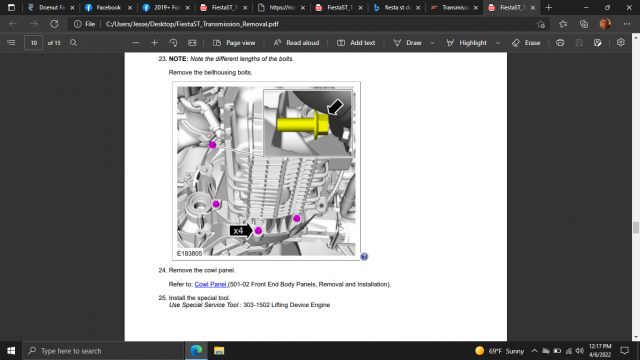This screenshot has height=360, width=640.
Task: Open the PDF table of contents sidebar
Action: (x=11, y=42)
